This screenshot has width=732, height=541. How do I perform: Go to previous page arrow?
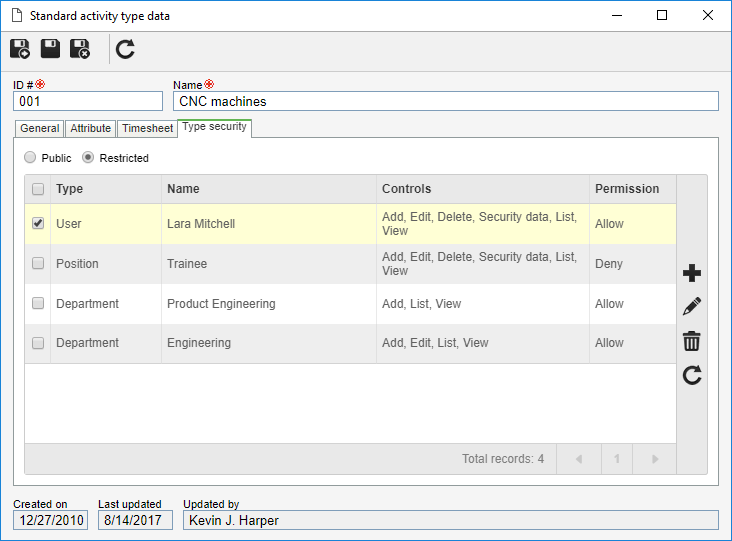579,459
